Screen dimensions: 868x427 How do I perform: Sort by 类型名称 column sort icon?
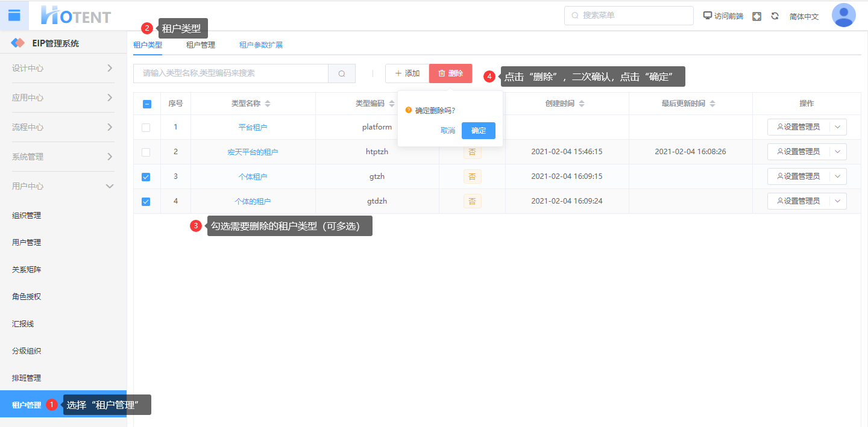pos(268,104)
